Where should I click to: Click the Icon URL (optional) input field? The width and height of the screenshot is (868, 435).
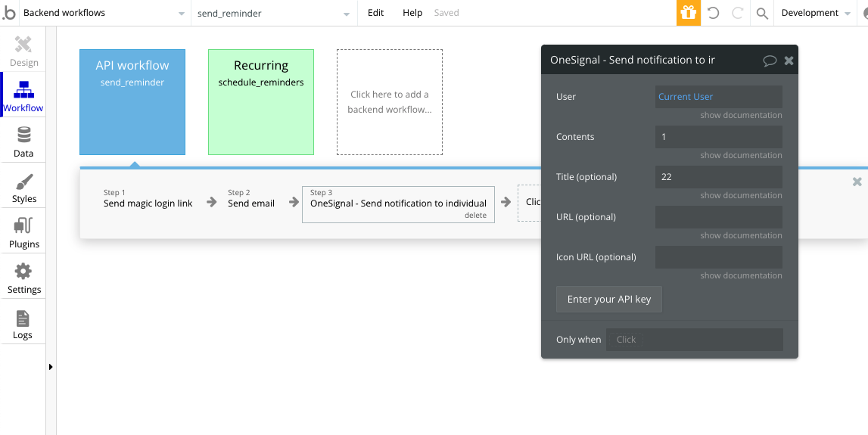(718, 257)
